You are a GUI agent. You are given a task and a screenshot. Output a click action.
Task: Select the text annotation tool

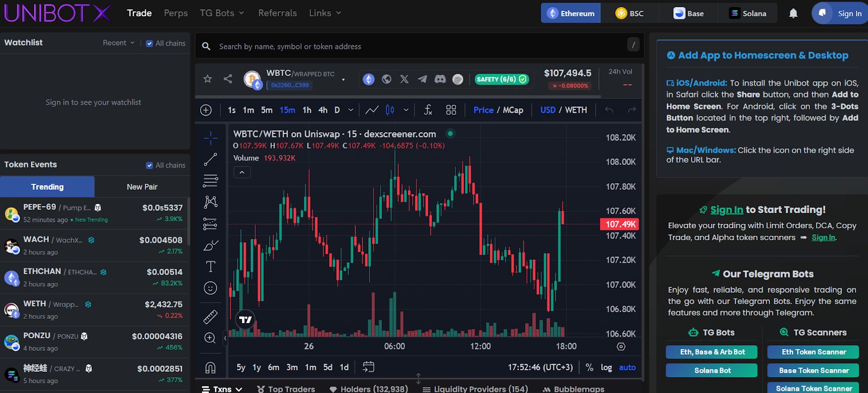210,267
